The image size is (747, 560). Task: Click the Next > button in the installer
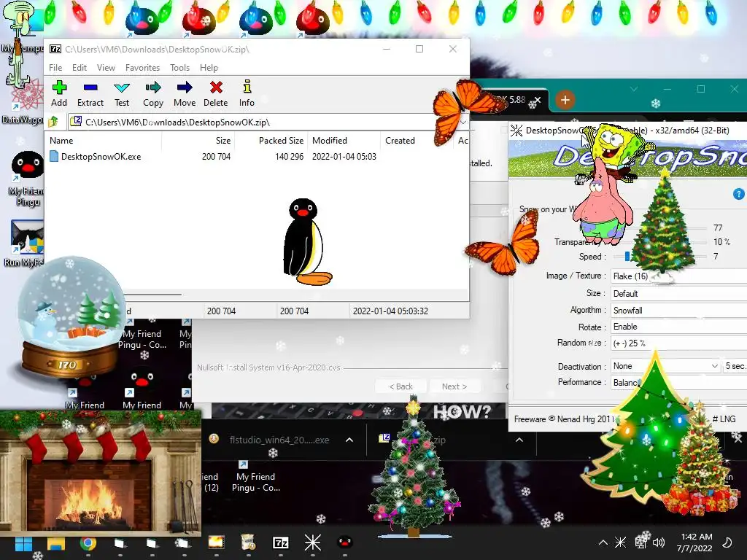point(454,386)
